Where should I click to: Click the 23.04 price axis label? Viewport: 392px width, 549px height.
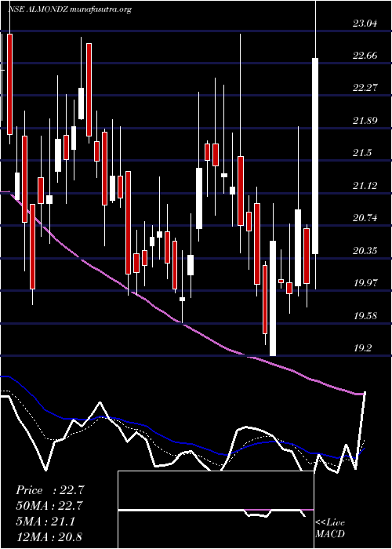coord(365,24)
